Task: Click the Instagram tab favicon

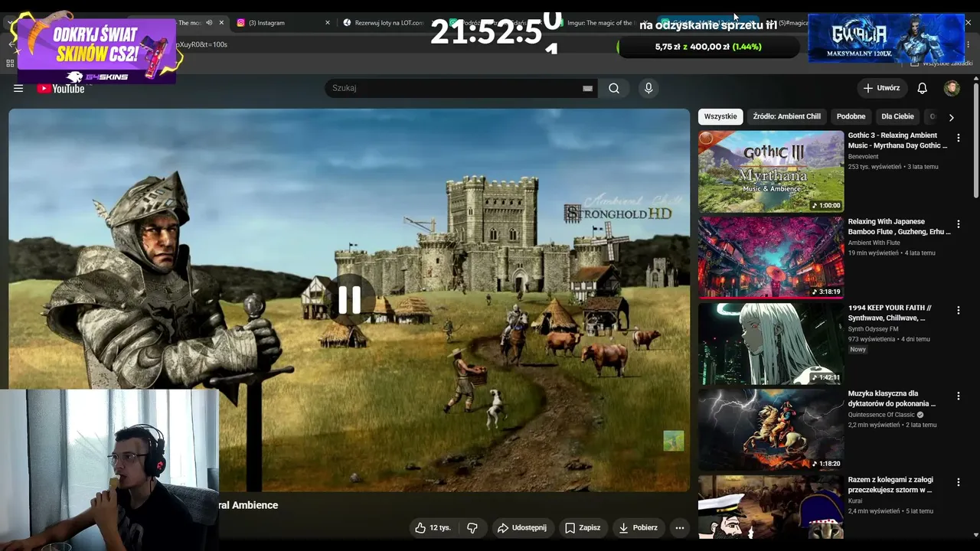Action: coord(240,23)
